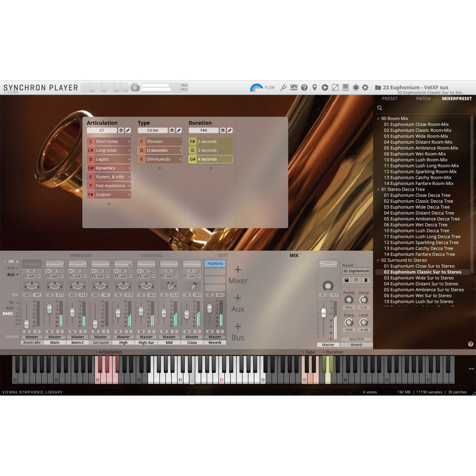
Task: Solo the Main channel
Action: tap(60, 331)
